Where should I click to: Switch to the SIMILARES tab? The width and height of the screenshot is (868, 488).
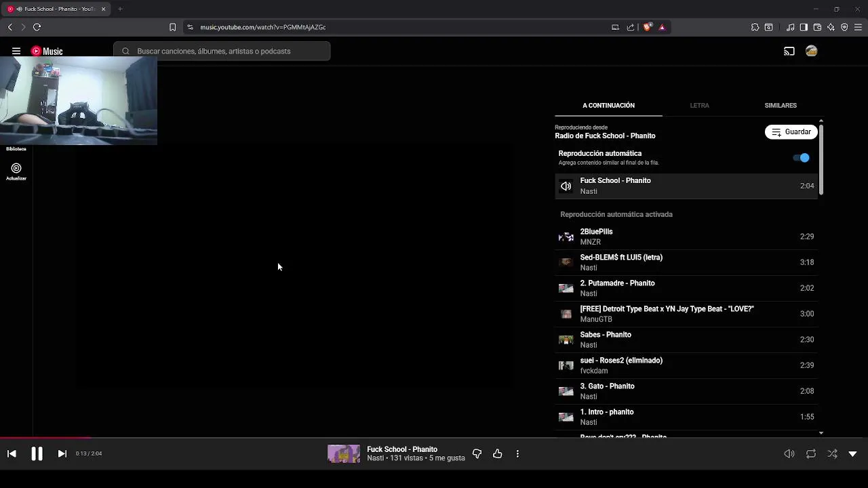point(781,106)
